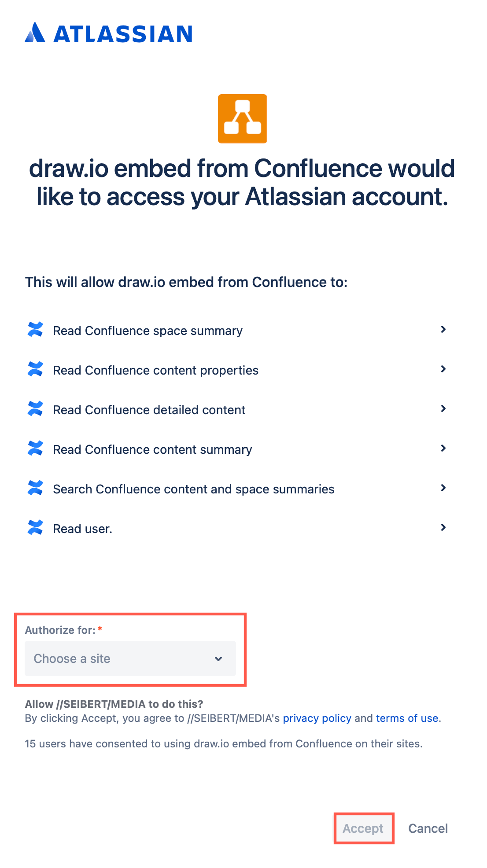Expand the Read Confluence detailed content details

click(x=443, y=408)
